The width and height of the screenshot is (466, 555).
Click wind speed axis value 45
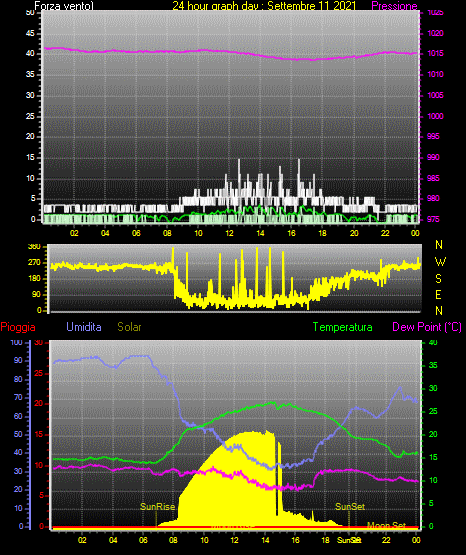tap(30, 33)
